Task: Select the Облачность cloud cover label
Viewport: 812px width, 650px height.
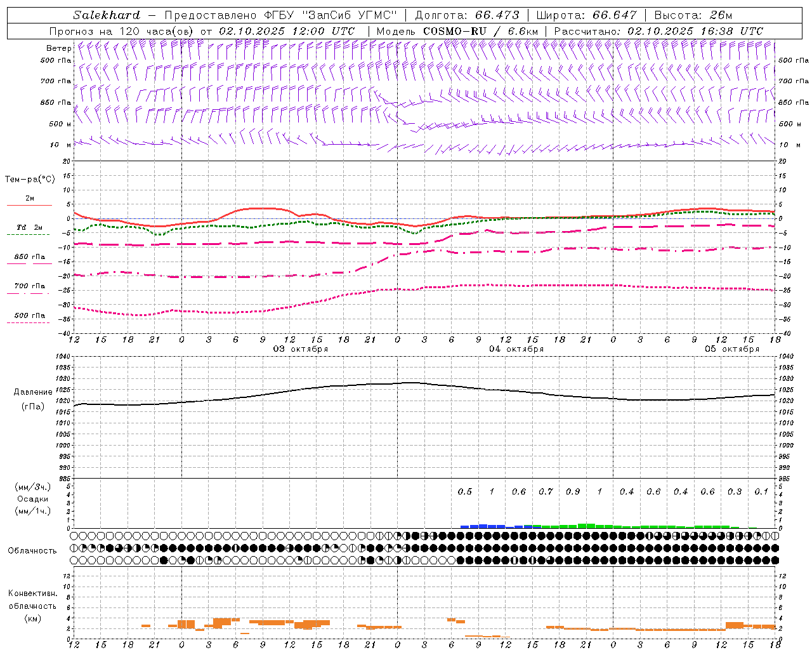Action: pos(32,550)
